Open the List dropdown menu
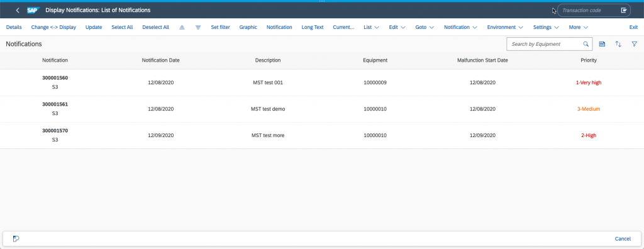The image size is (644, 249). [x=371, y=27]
